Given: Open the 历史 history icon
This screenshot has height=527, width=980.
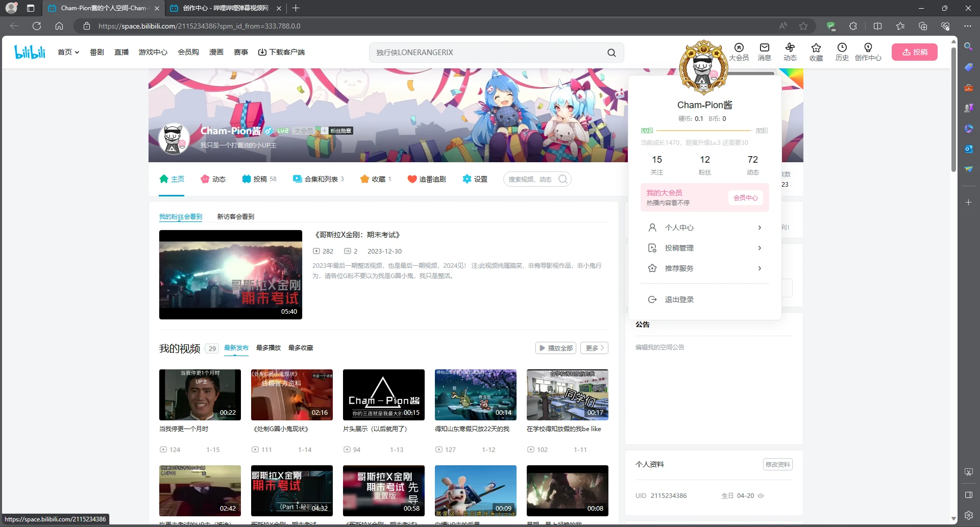Looking at the screenshot, I should (842, 52).
